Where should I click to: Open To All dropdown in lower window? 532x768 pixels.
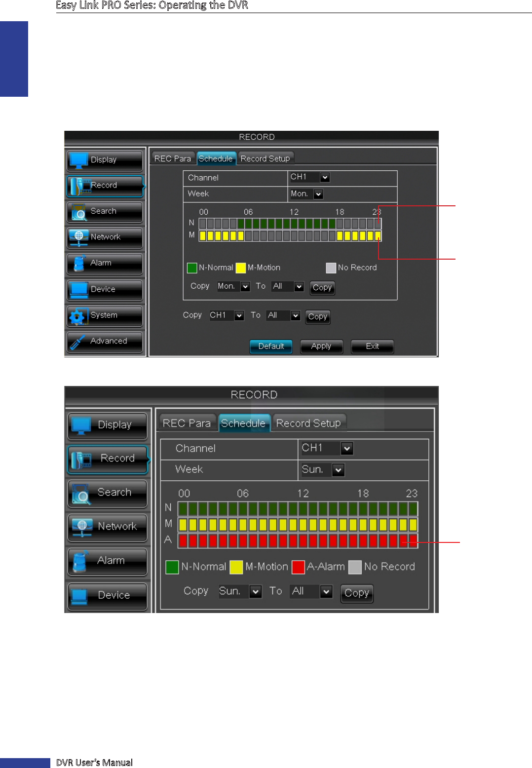(x=312, y=591)
